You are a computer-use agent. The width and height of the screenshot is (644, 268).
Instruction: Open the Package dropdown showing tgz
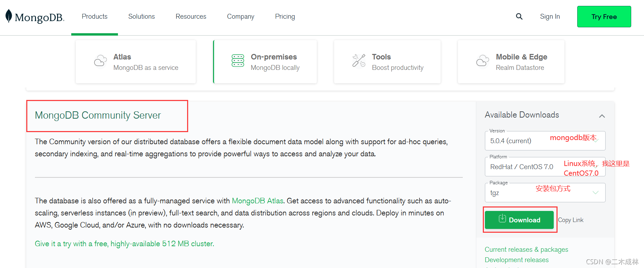[x=545, y=193]
